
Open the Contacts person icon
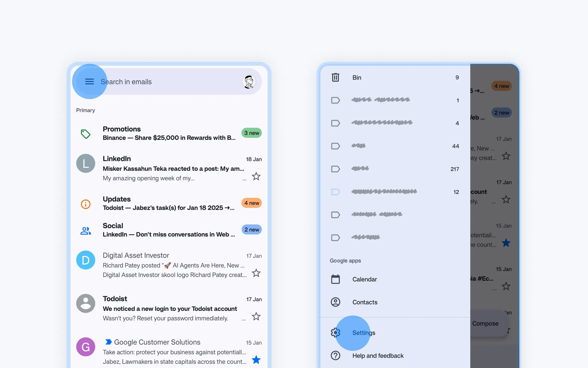[x=335, y=302]
